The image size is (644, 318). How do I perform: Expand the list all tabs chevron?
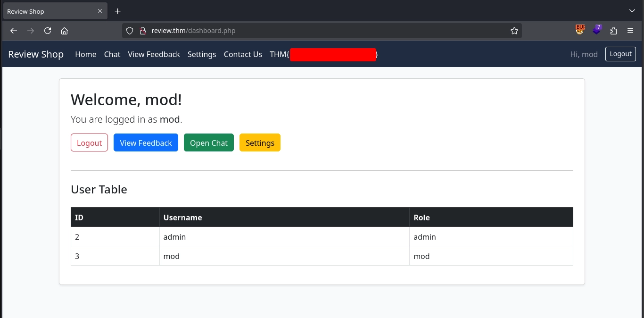(x=632, y=11)
